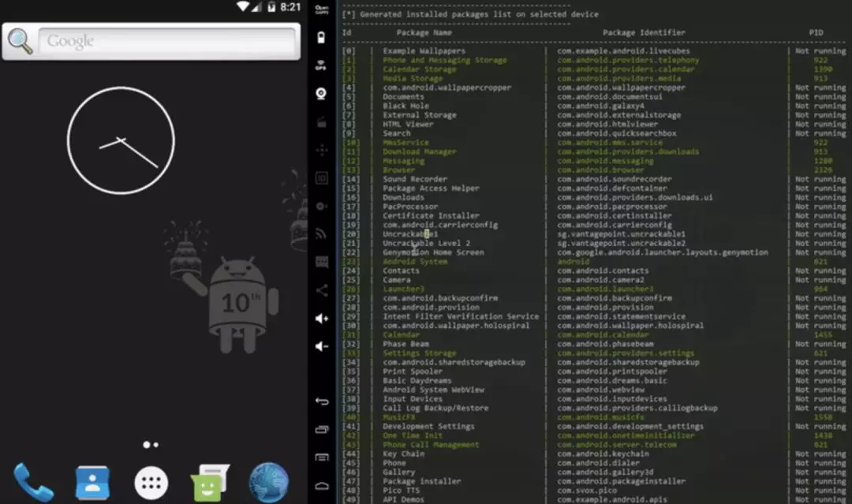Click "Sound Recorder" package name
The width and height of the screenshot is (852, 504).
415,179
